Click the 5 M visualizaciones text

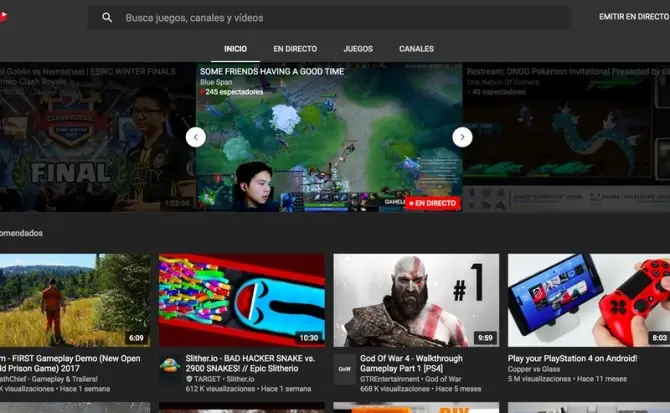(x=540, y=379)
